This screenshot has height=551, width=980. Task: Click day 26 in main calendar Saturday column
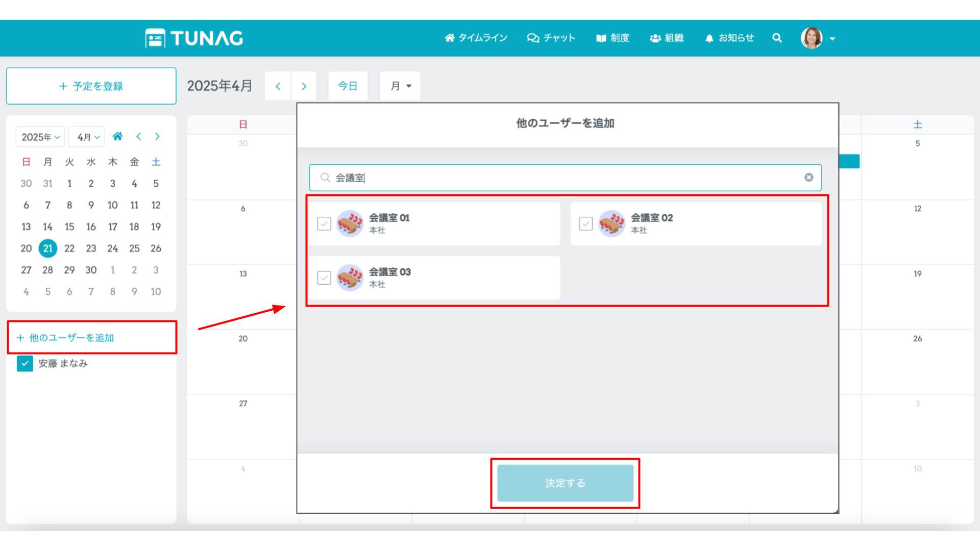pos(918,339)
